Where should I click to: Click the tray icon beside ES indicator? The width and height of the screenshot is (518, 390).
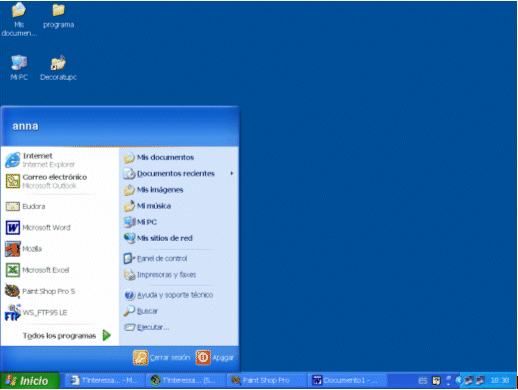(436, 381)
